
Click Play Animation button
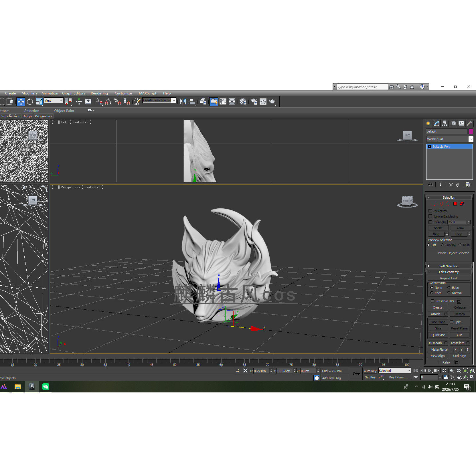coord(430,371)
